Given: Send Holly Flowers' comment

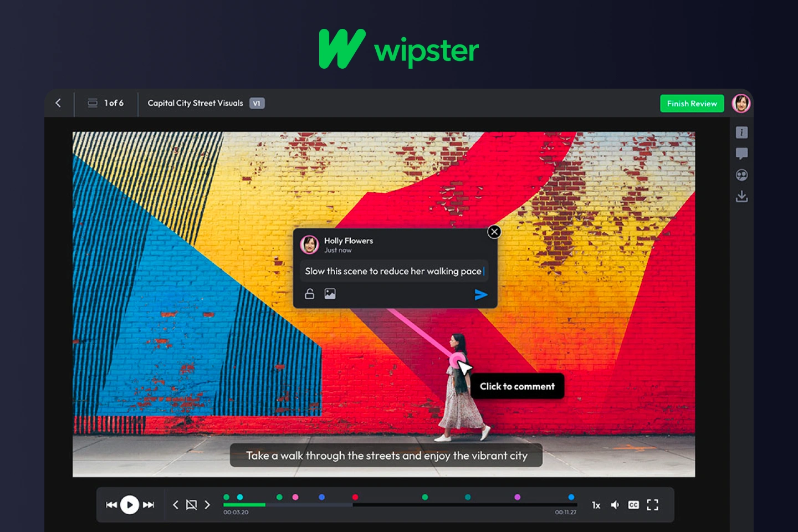Looking at the screenshot, I should coord(481,294).
